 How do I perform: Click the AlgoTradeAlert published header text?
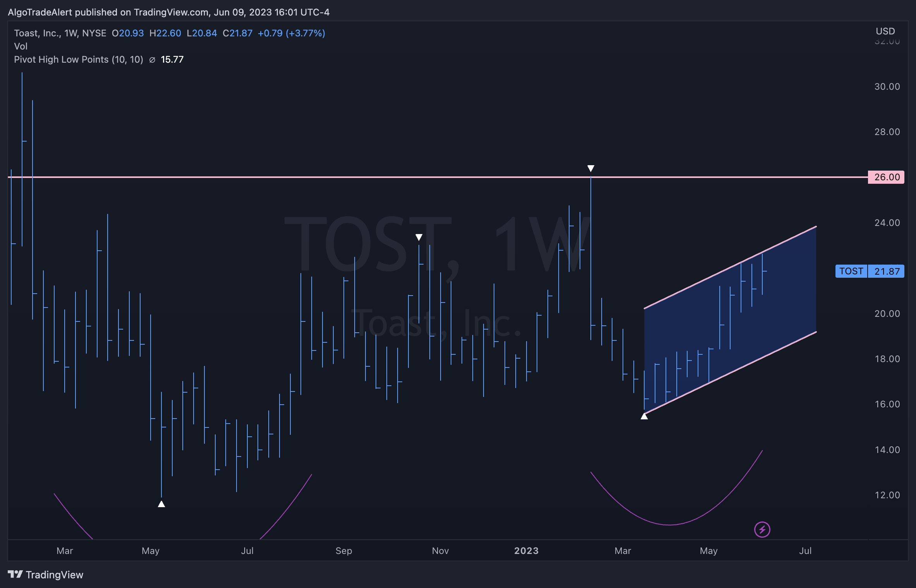tap(169, 12)
